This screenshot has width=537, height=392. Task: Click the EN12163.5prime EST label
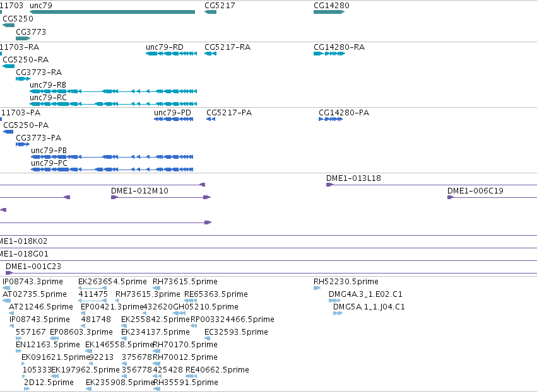(x=48, y=345)
